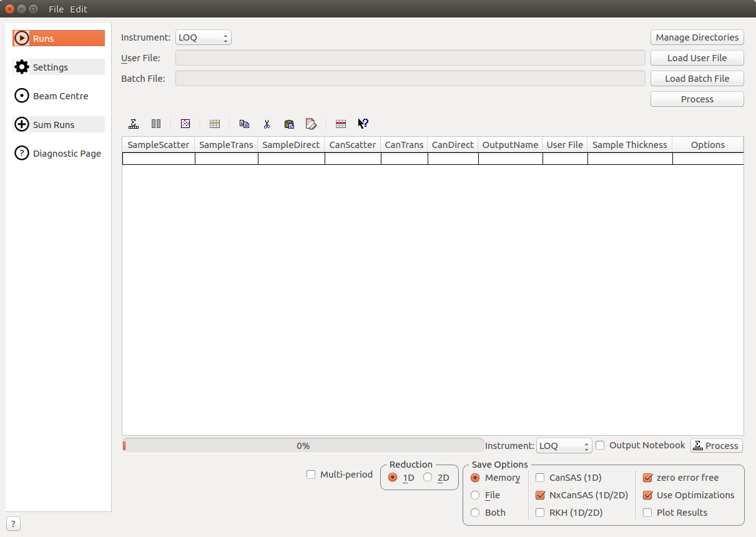
Task: Click the Plot graph toolbar icon
Action: pyautogui.click(x=185, y=124)
